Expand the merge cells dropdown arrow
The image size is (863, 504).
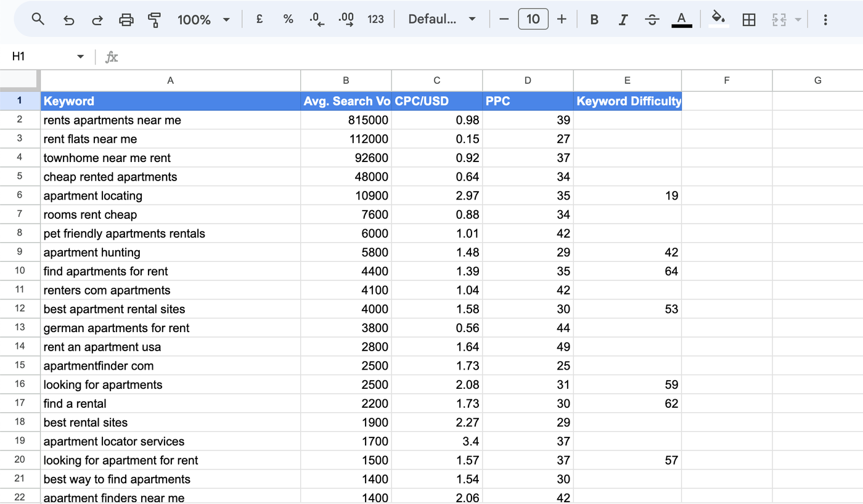coord(797,19)
